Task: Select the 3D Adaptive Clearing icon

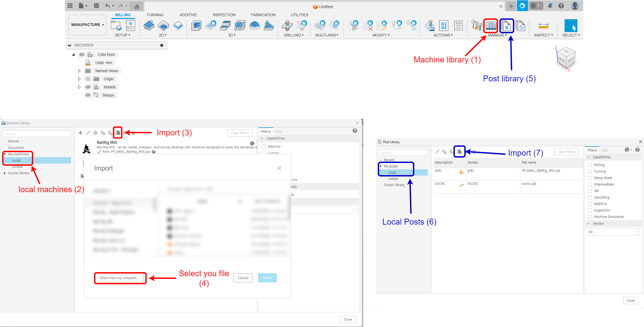Action: (x=196, y=26)
